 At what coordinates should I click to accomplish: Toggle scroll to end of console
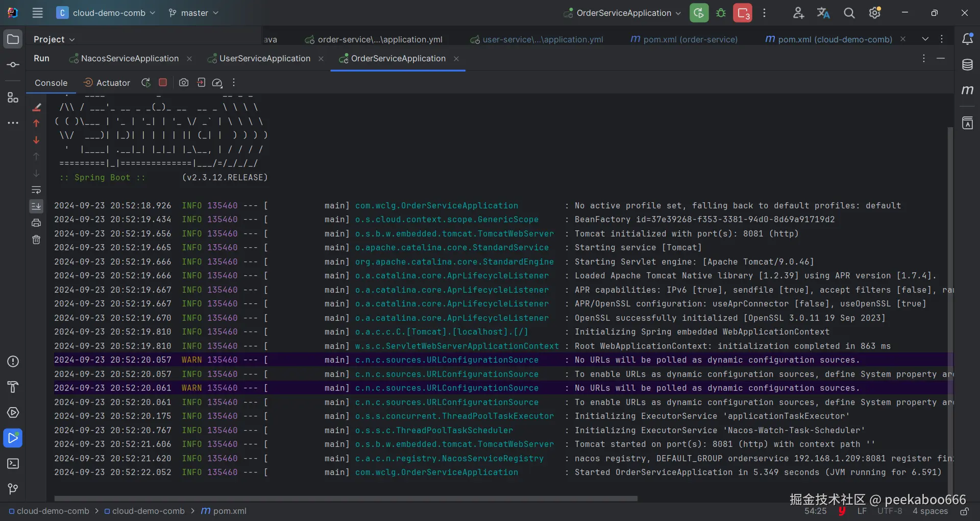point(36,206)
